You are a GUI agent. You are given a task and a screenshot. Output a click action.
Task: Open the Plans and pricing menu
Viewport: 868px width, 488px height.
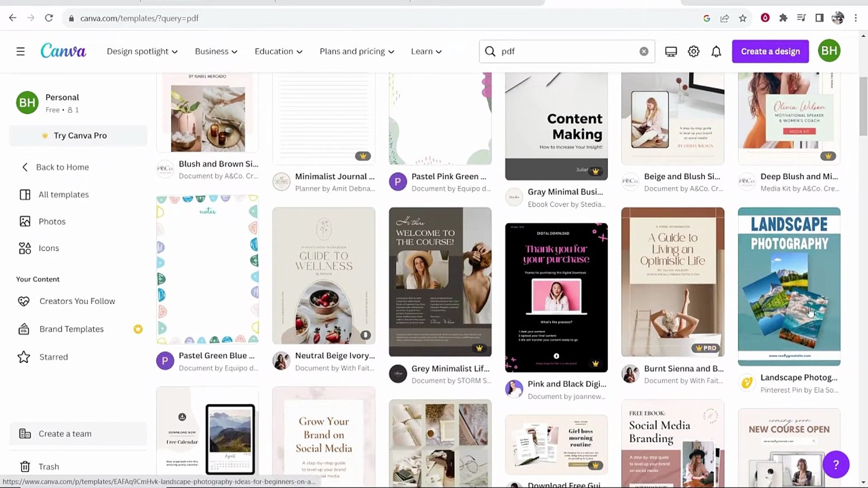click(357, 51)
